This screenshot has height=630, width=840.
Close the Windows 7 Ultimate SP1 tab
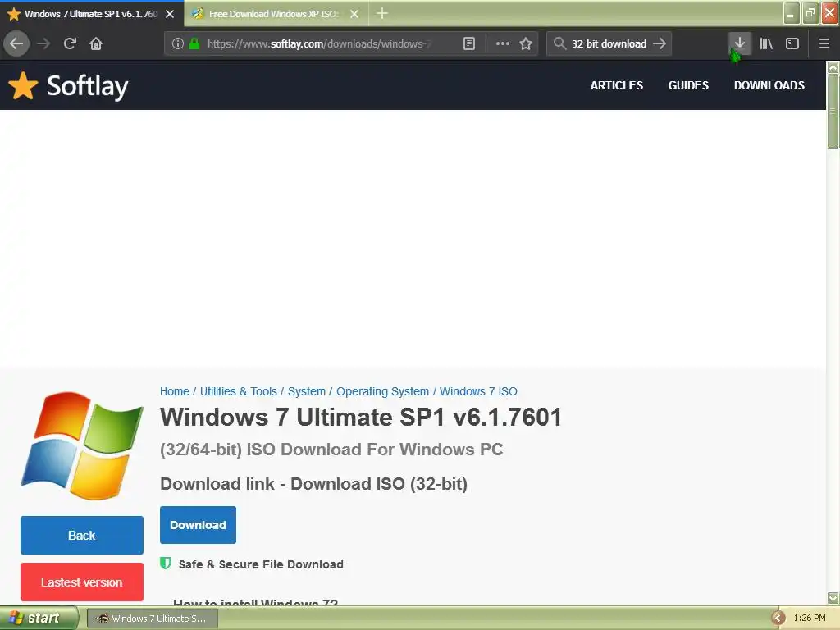(170, 14)
